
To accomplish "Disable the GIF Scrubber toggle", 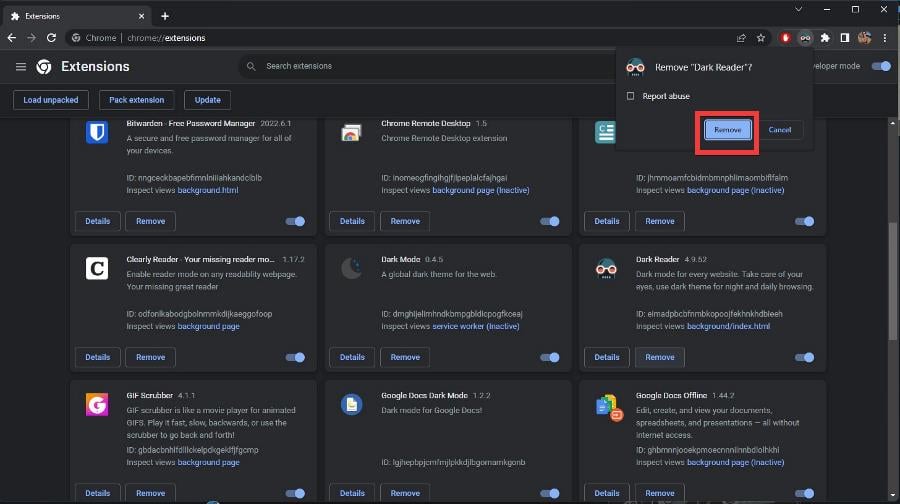I will coord(295,493).
